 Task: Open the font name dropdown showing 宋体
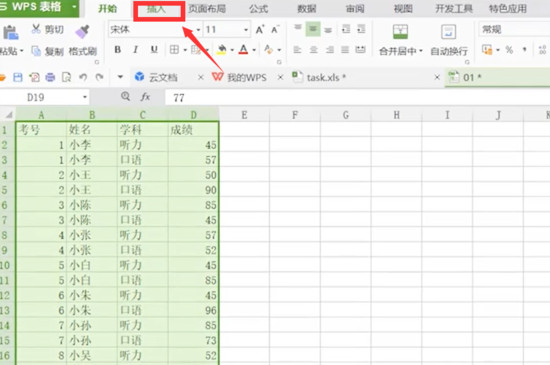pos(198,30)
